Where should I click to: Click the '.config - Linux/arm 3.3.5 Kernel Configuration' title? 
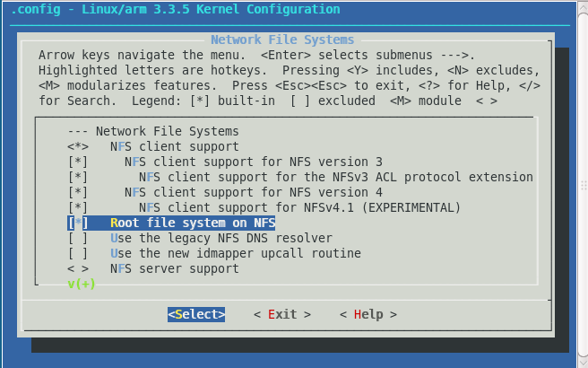(176, 9)
